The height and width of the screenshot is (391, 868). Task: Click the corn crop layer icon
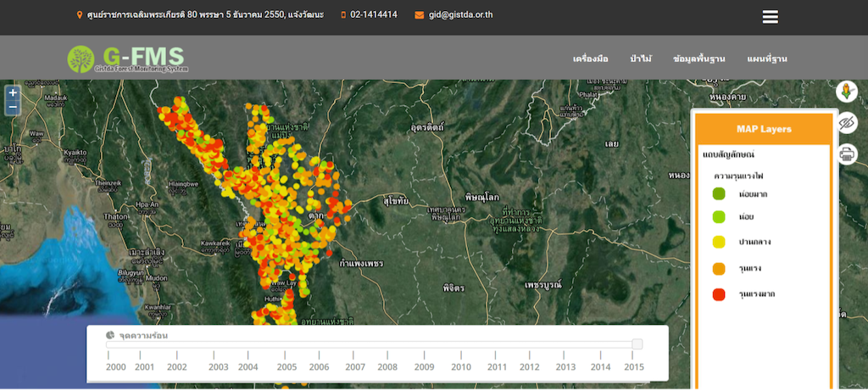846,91
